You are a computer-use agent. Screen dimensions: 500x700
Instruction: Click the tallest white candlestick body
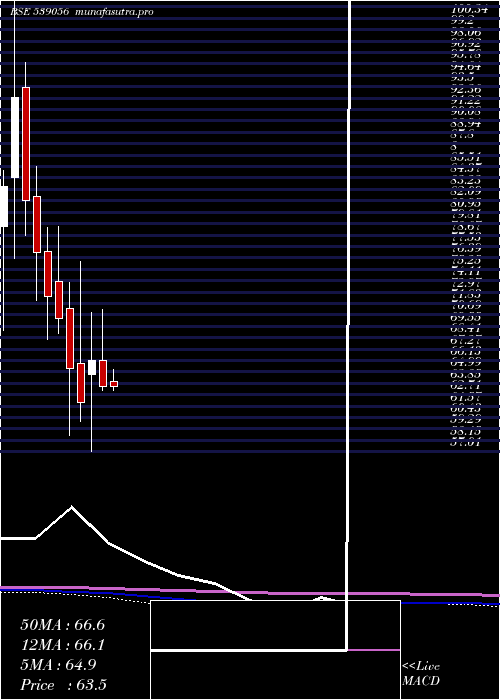tap(15, 138)
